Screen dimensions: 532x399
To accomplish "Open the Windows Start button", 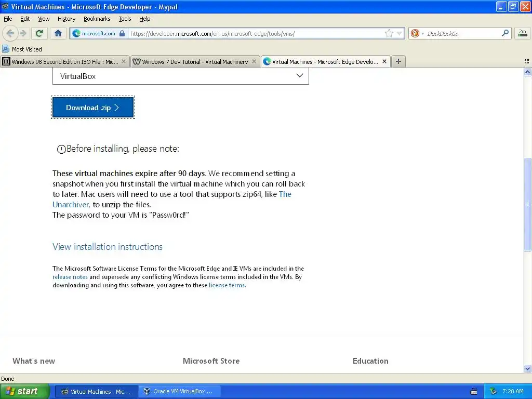I will pyautogui.click(x=24, y=391).
